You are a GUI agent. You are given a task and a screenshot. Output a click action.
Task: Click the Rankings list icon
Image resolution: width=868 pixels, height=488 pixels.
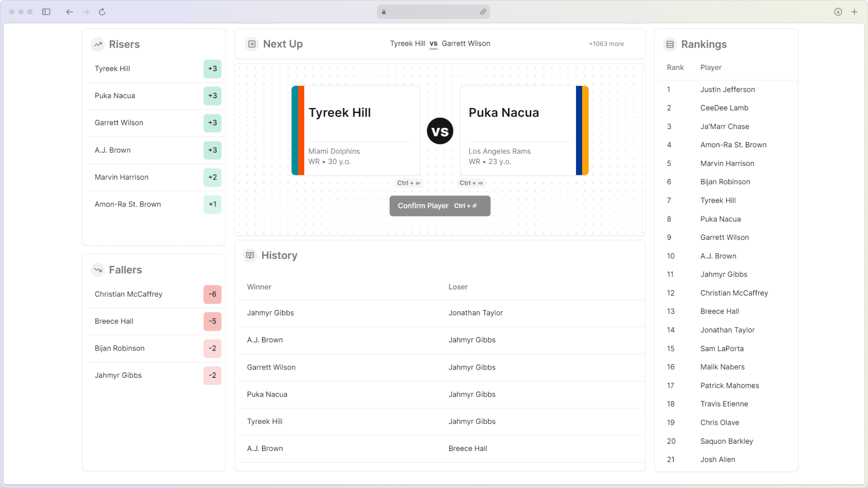click(x=670, y=44)
